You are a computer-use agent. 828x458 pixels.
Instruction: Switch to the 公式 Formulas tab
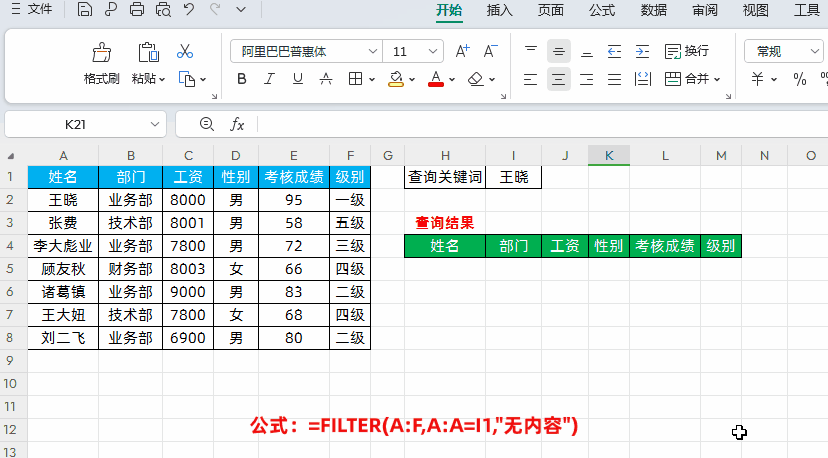[602, 10]
